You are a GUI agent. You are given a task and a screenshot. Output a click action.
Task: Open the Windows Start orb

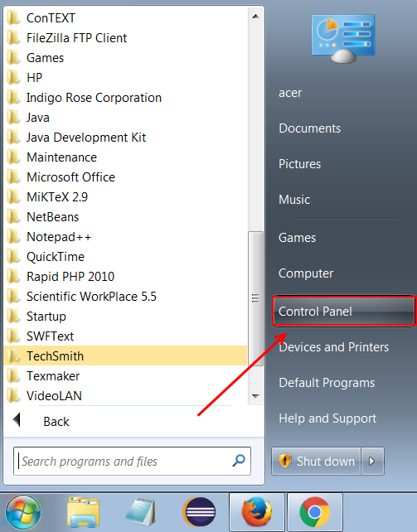pyautogui.click(x=23, y=512)
